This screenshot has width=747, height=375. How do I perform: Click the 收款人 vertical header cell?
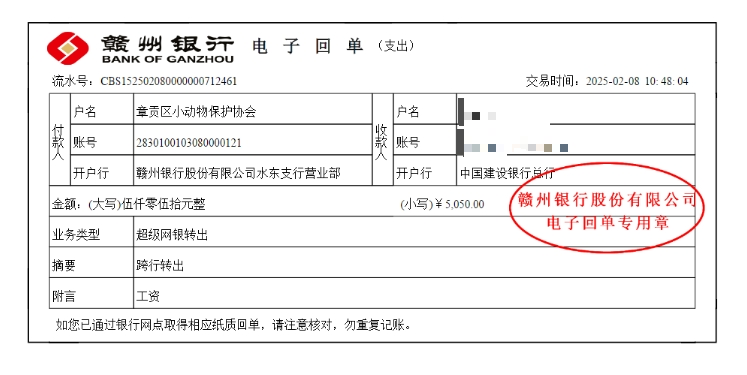(382, 140)
